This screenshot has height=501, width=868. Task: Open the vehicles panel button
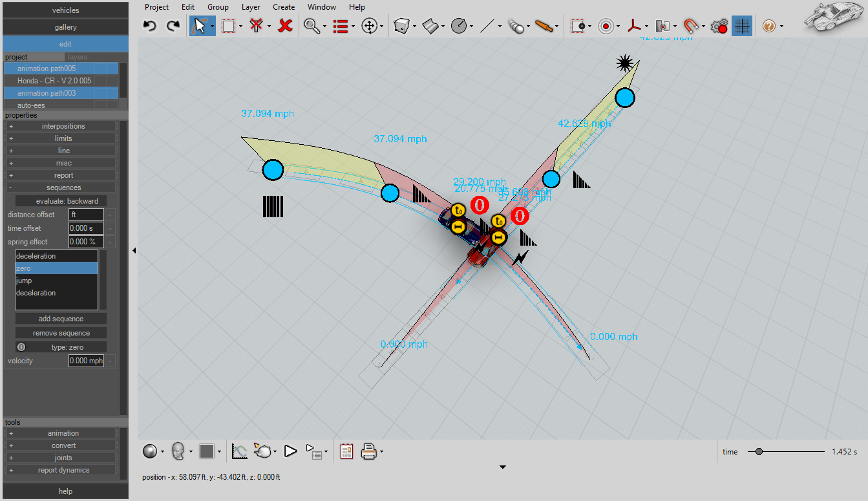(x=66, y=10)
